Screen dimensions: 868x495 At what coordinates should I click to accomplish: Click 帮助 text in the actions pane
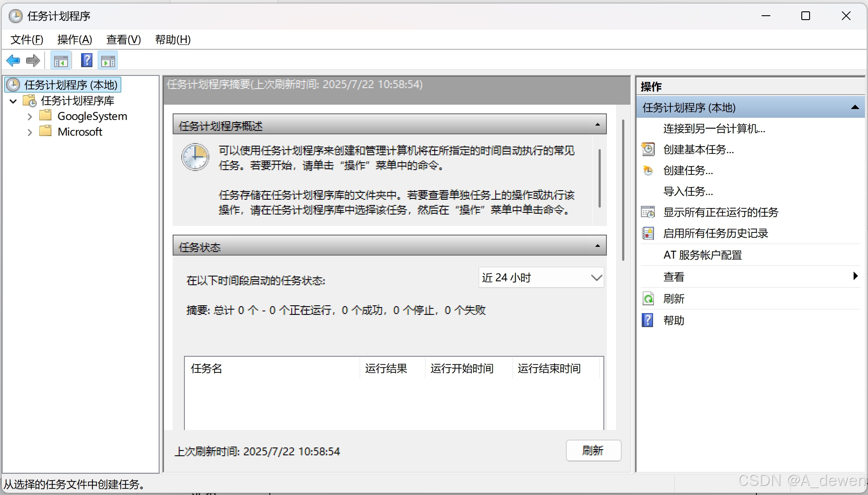pyautogui.click(x=674, y=321)
